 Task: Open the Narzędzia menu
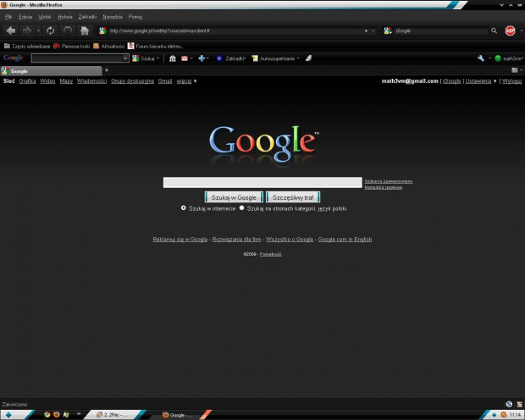pyautogui.click(x=113, y=17)
